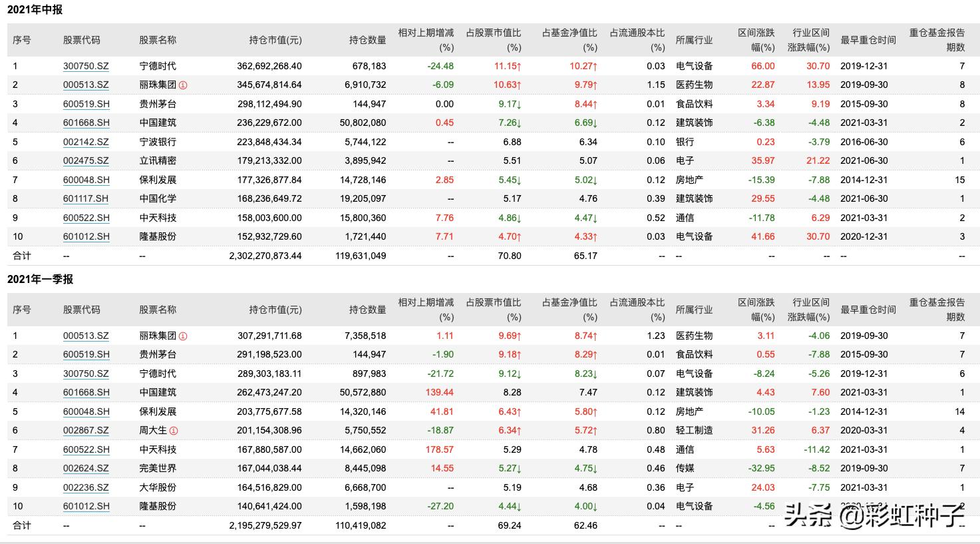The height and width of the screenshot is (544, 980).
Task: Click the 2021年一季报 section heading
Action: coord(40,280)
